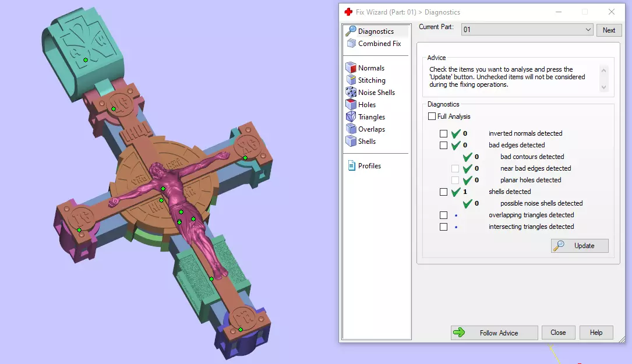The image size is (632, 364).
Task: Click the Update button
Action: (580, 246)
